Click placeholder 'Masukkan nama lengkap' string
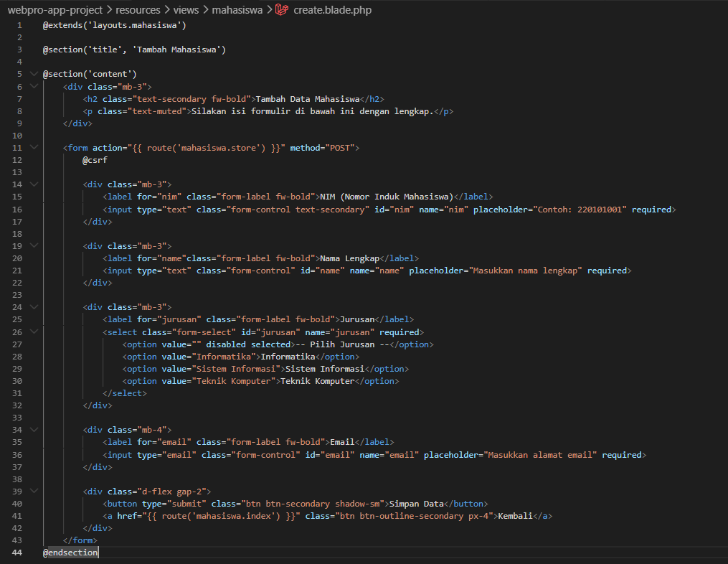The image size is (728, 564). pos(526,271)
